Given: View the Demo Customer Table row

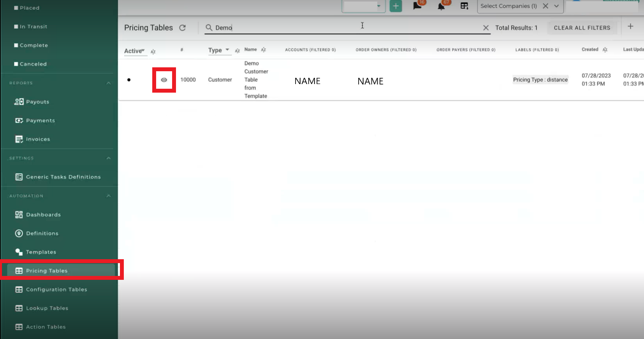Looking at the screenshot, I should (164, 80).
